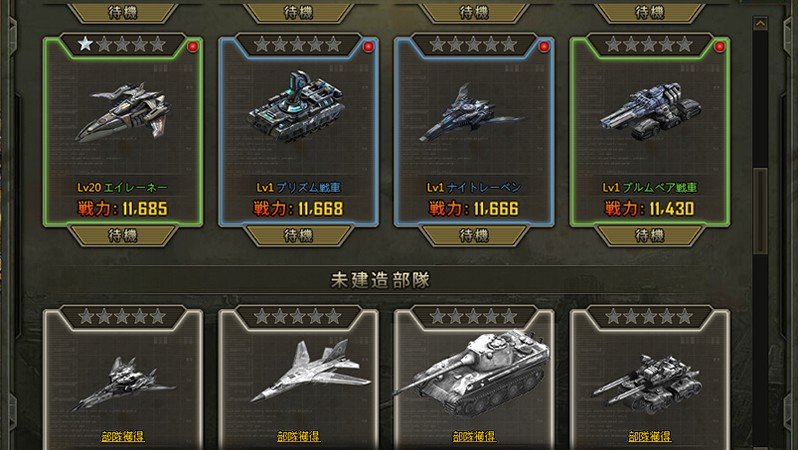Click the red notification dot on ナイトレーベン card

click(x=544, y=47)
